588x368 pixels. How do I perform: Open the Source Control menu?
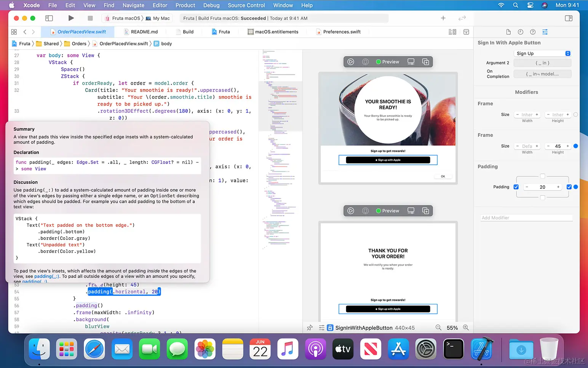(246, 5)
